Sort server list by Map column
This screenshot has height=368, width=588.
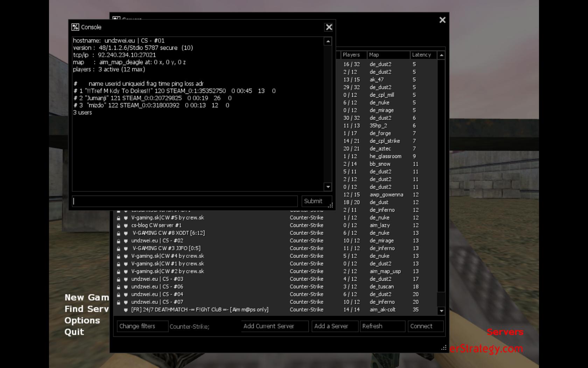pyautogui.click(x=388, y=55)
